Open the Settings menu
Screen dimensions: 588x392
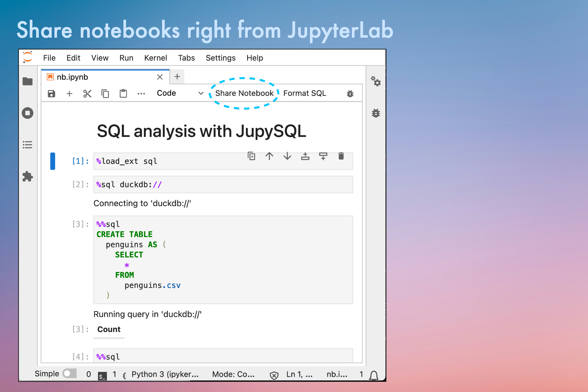pos(221,58)
